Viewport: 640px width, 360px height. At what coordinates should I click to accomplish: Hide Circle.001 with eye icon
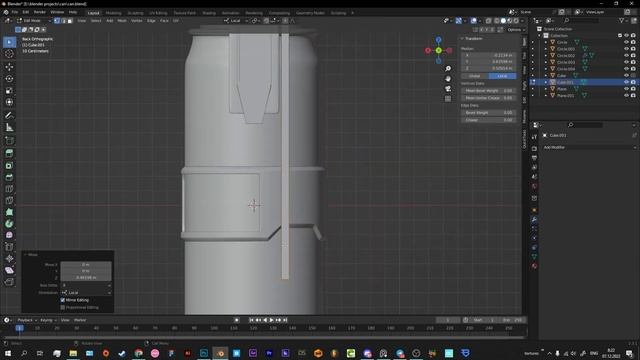click(626, 49)
